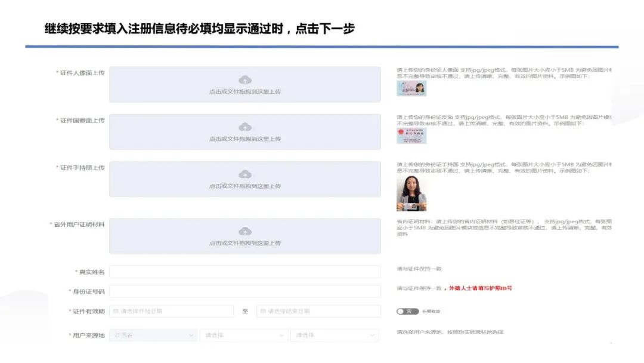
Task: Click handheld ID photo example thumbnail
Action: (411, 193)
